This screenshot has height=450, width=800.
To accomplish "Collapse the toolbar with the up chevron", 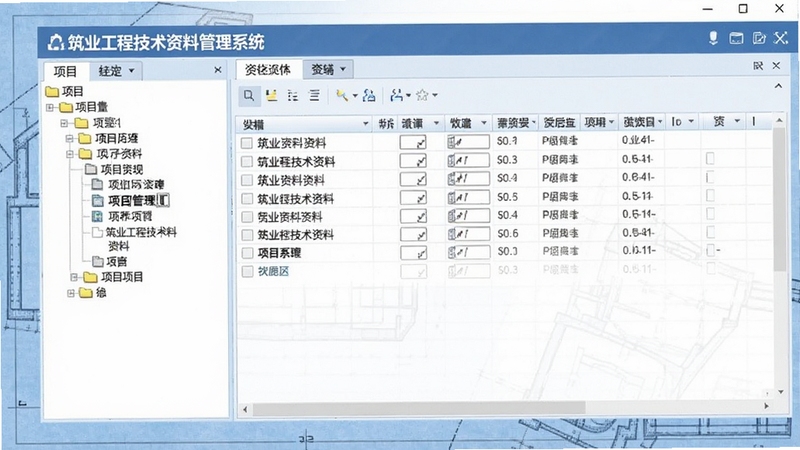I will coord(778,86).
